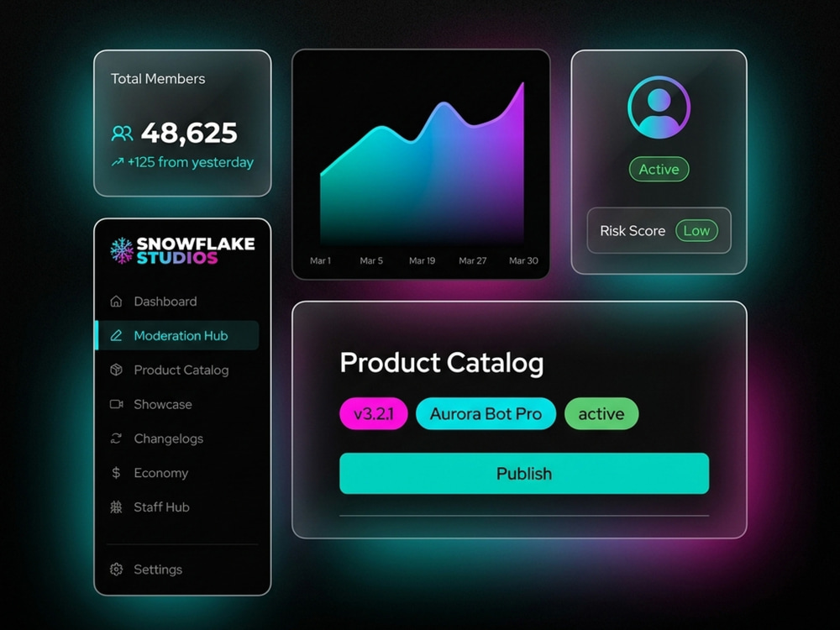This screenshot has height=630, width=840.
Task: Click the Moderation Hub pencil icon
Action: point(116,335)
